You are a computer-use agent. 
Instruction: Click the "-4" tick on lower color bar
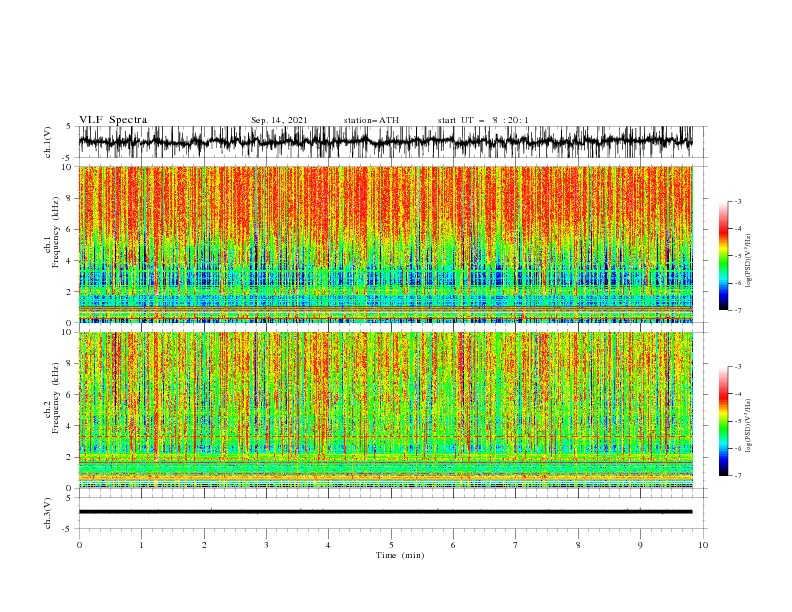tap(738, 394)
